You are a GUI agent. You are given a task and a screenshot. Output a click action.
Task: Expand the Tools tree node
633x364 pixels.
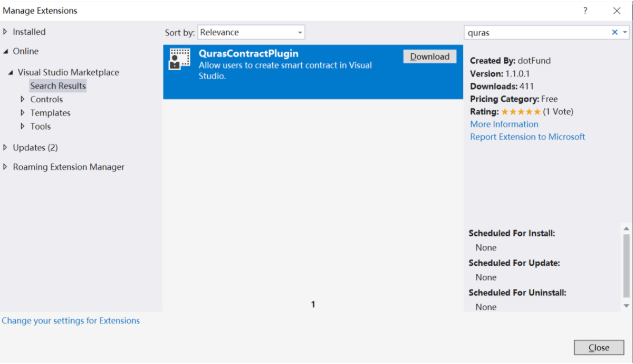[23, 127]
